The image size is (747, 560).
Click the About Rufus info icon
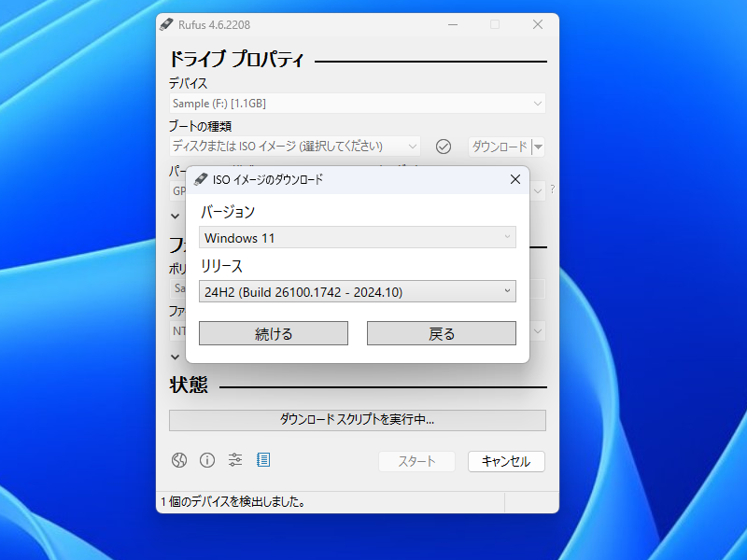pyautogui.click(x=207, y=459)
